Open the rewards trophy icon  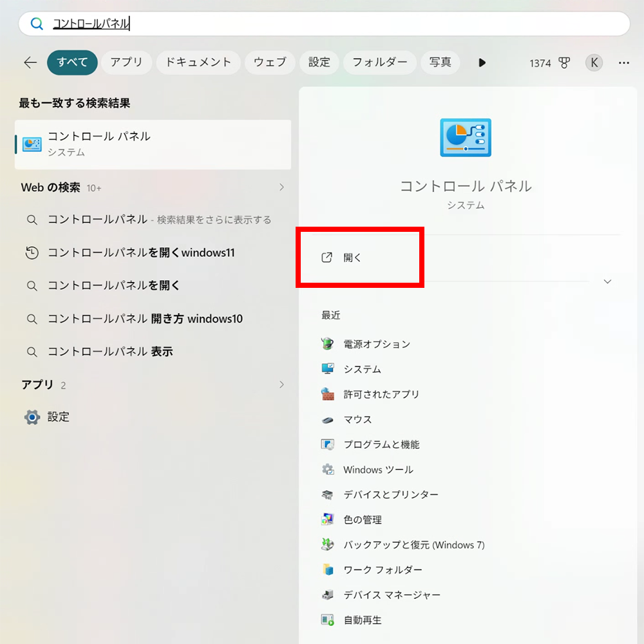click(x=564, y=63)
